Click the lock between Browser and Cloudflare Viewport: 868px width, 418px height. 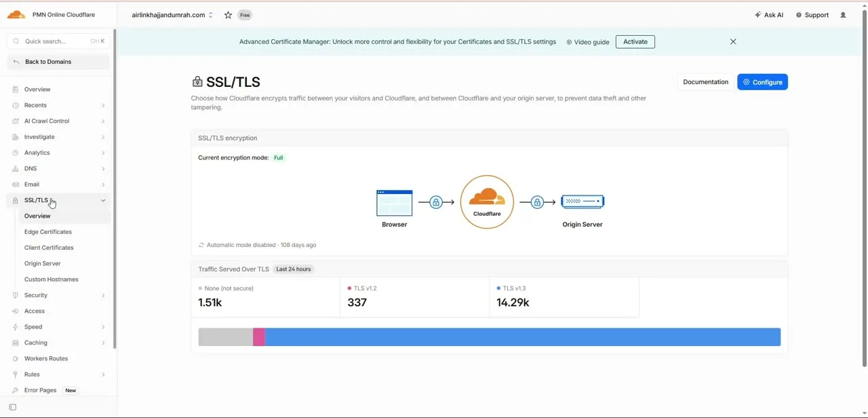click(436, 202)
